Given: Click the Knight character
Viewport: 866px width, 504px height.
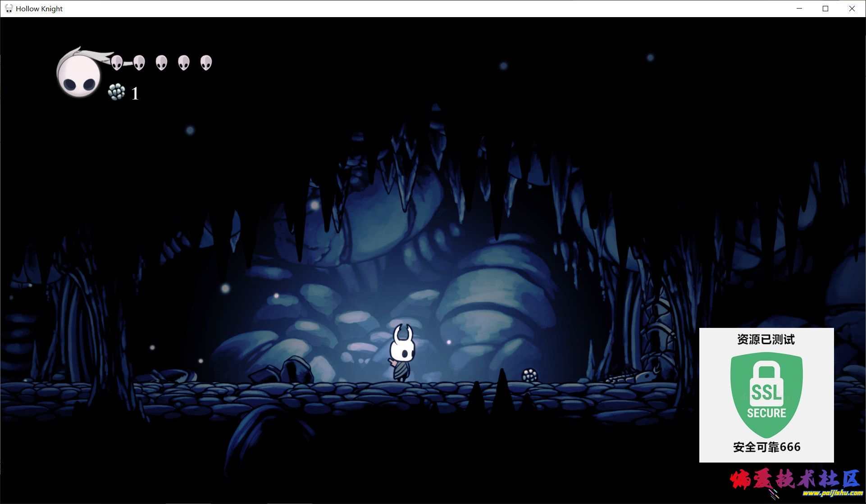Looking at the screenshot, I should 401,354.
